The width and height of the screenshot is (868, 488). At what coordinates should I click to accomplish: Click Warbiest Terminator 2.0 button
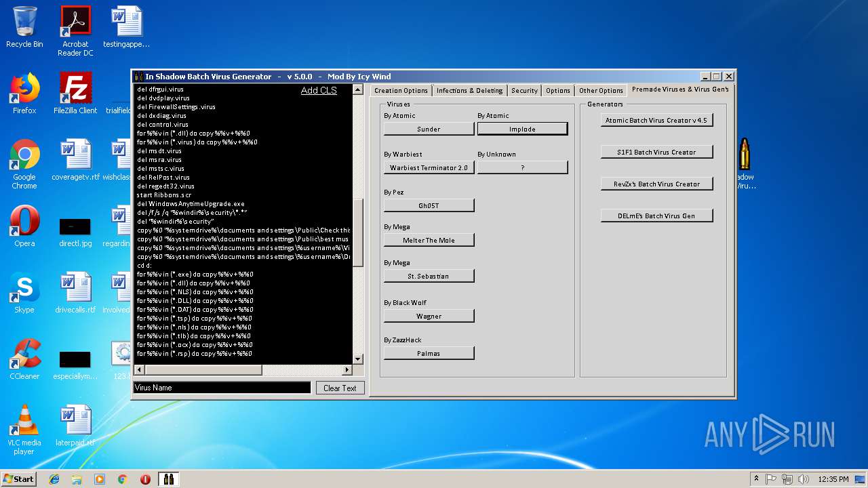(x=429, y=167)
